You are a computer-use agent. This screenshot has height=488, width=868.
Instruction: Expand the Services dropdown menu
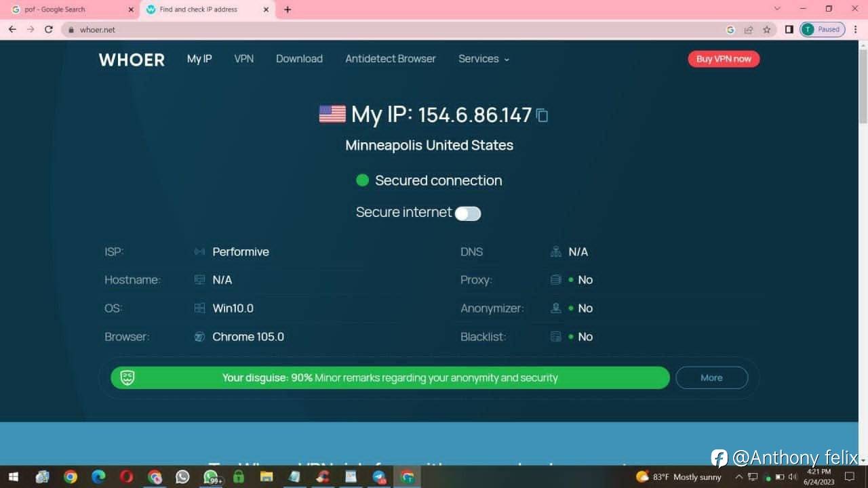(x=484, y=59)
